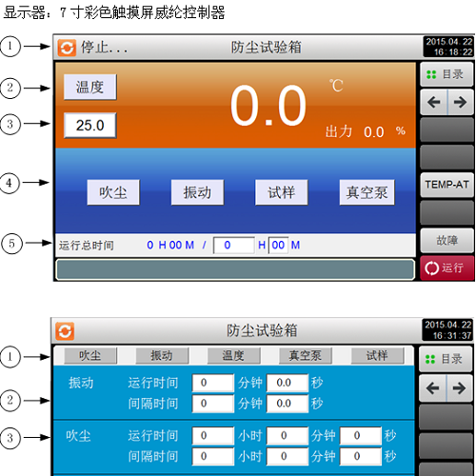The height and width of the screenshot is (476, 476).
Task: Click the orange refresh icon in lower screen header
Action: click(65, 331)
